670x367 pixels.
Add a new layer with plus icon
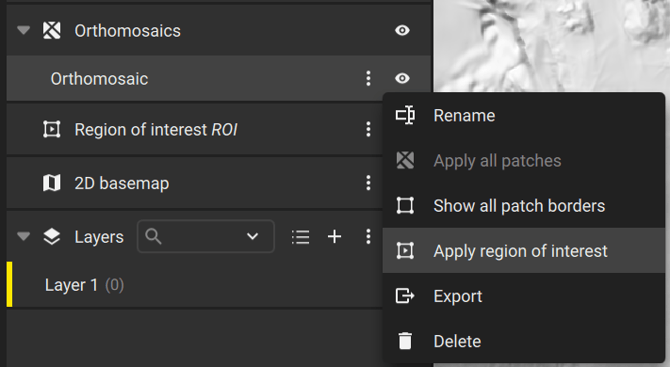[335, 237]
